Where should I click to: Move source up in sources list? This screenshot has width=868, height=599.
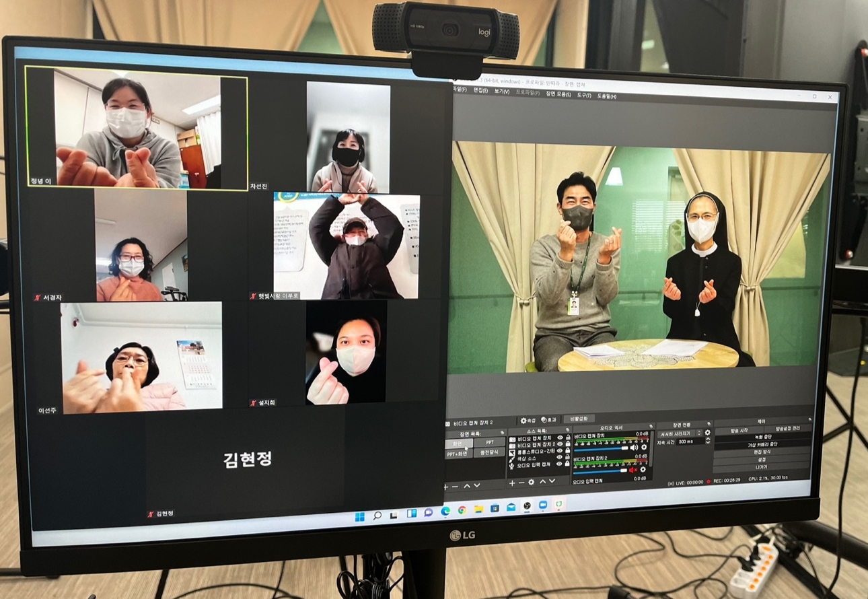point(543,482)
